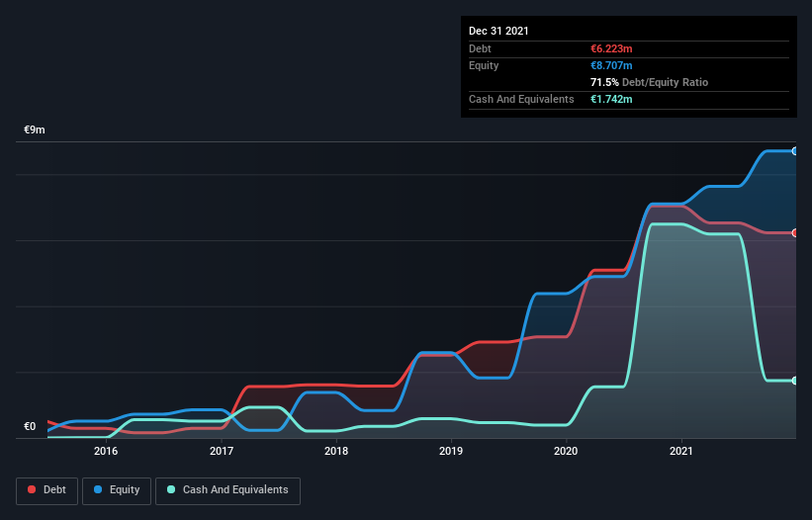Viewport: 812px width, 520px height.
Task: Click the teal Cash And Equivalents legend dot
Action: [x=171, y=489]
